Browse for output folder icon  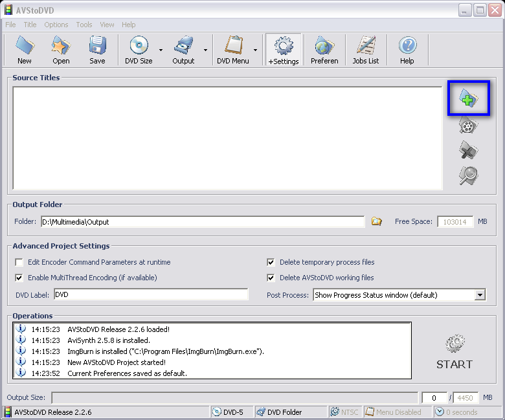tap(377, 221)
